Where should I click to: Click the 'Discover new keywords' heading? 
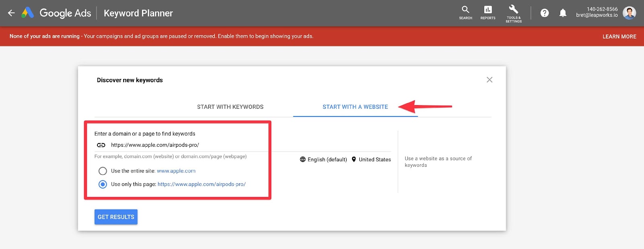coord(130,80)
